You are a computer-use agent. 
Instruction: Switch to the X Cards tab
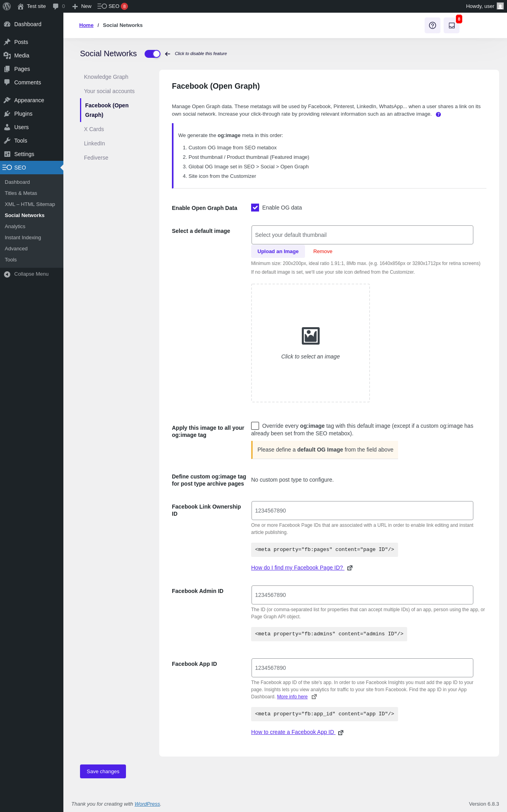click(94, 129)
